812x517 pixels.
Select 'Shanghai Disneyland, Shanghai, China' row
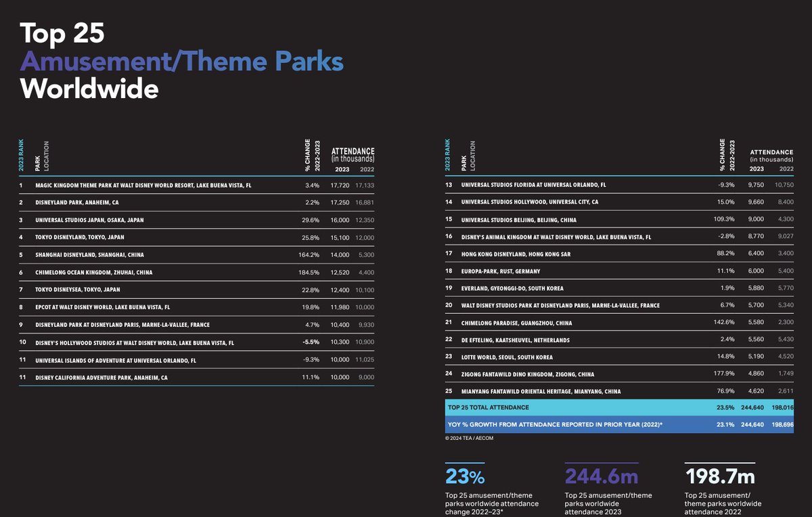pyautogui.click(x=196, y=254)
